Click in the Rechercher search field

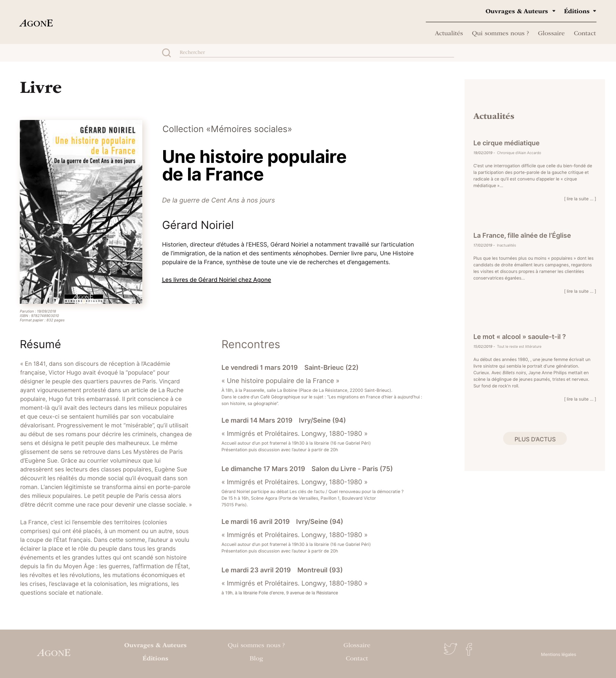pyautogui.click(x=316, y=52)
